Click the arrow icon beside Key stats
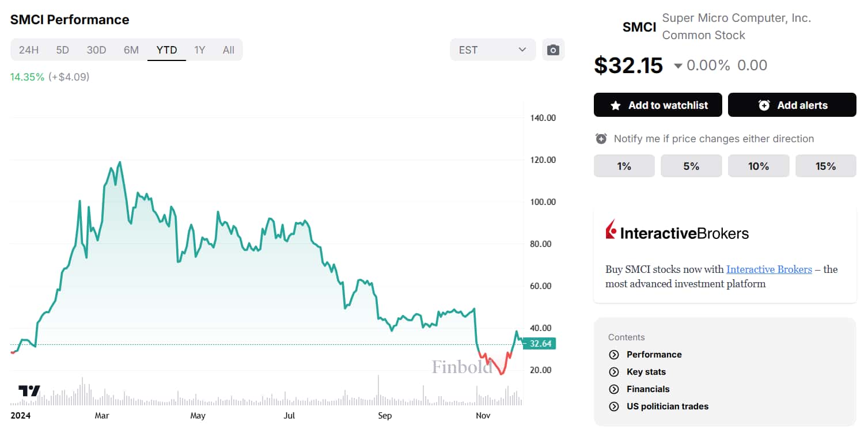Image resolution: width=868 pixels, height=437 pixels. [x=613, y=372]
